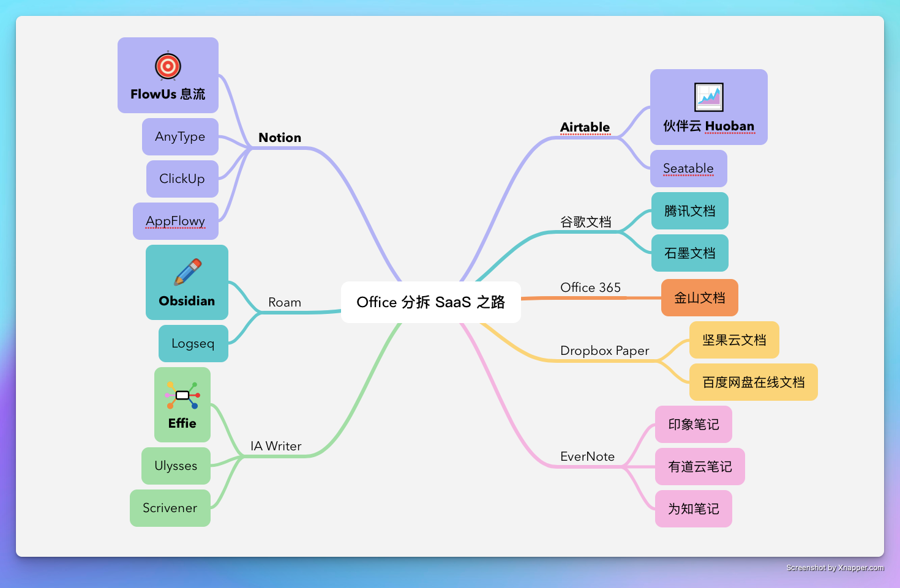The width and height of the screenshot is (900, 588).
Task: Select the 百度网盘在线文档 node
Action: (x=754, y=382)
